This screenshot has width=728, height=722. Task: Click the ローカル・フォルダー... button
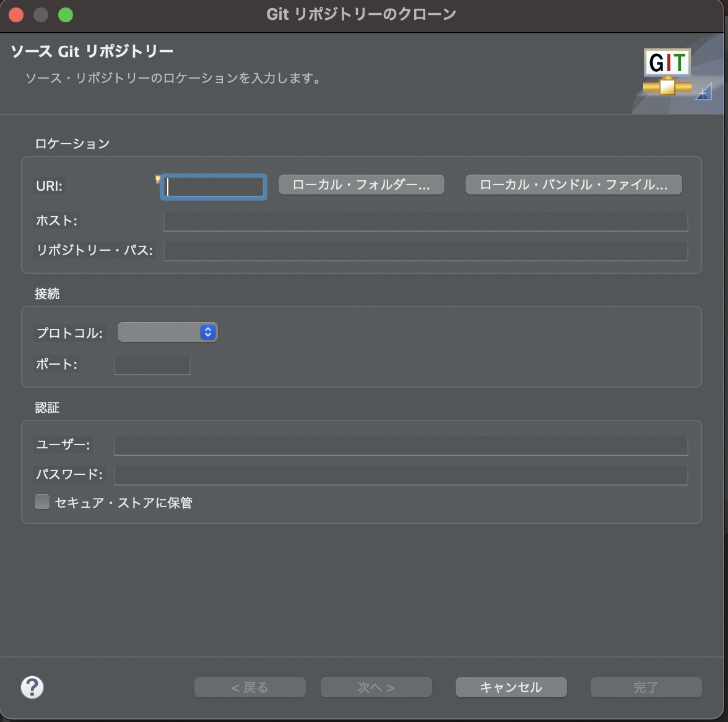coord(361,184)
